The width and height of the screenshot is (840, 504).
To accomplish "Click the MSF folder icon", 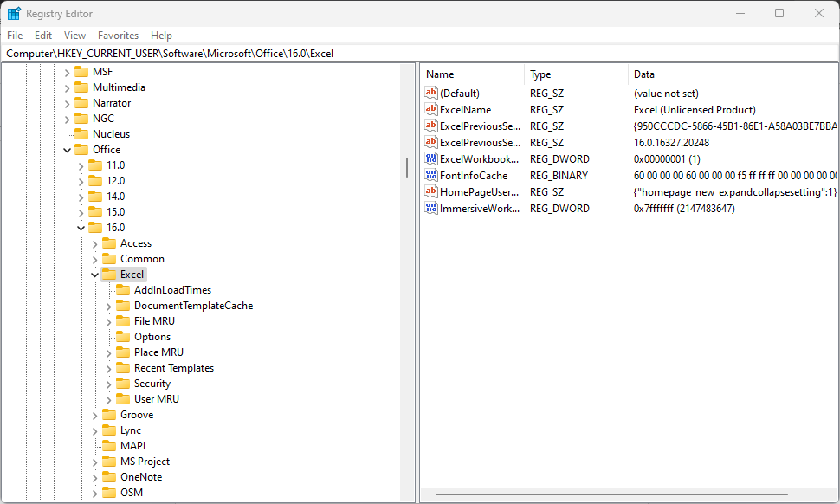I will tap(81, 72).
